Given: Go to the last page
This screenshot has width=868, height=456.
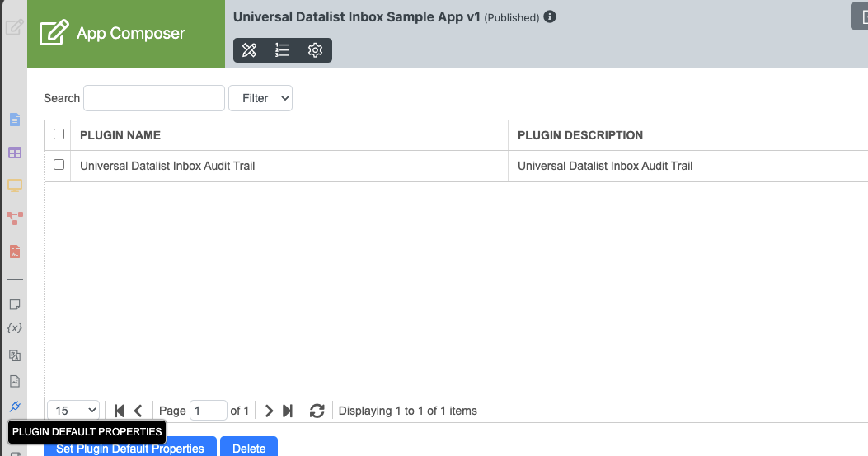Looking at the screenshot, I should point(288,411).
